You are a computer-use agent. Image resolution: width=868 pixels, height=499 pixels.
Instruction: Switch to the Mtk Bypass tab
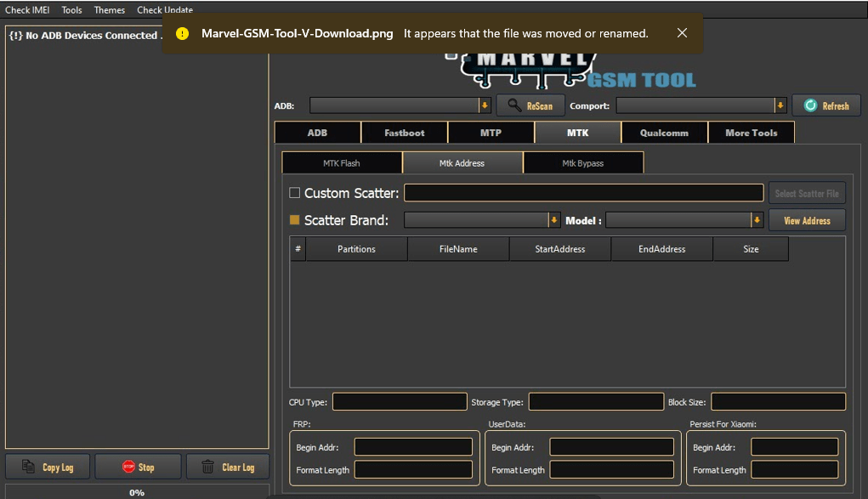tap(583, 162)
